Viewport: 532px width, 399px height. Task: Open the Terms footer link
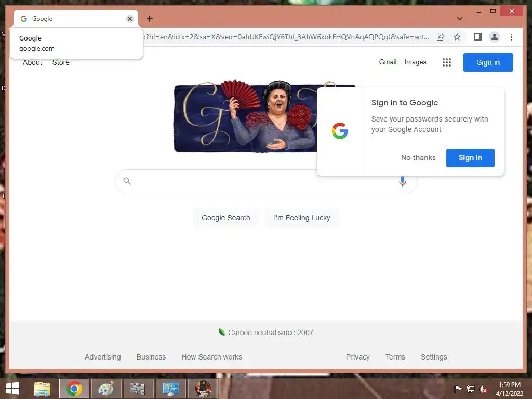[395, 357]
